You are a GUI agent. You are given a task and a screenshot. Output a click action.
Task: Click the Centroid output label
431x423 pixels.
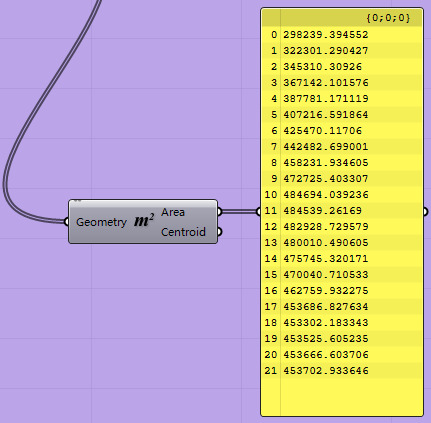[183, 232]
